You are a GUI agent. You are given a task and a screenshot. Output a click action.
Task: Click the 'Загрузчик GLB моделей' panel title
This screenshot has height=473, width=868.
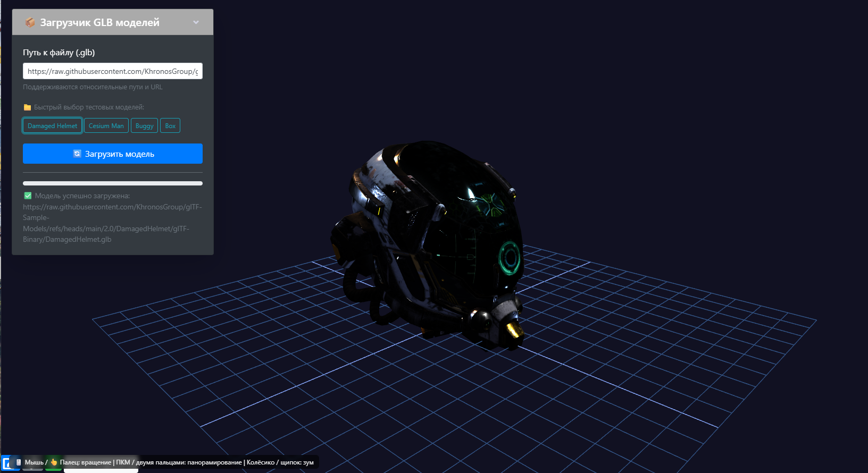pos(100,22)
